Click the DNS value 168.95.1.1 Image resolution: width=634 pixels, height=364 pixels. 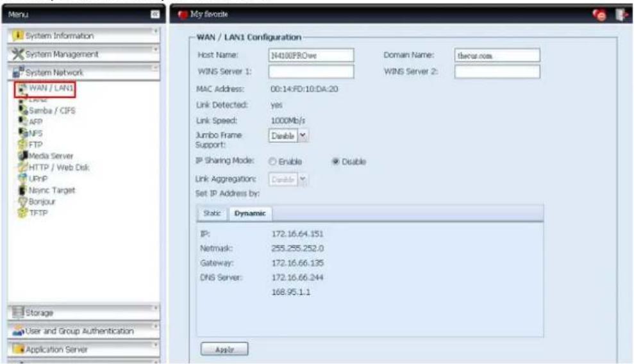click(x=291, y=292)
